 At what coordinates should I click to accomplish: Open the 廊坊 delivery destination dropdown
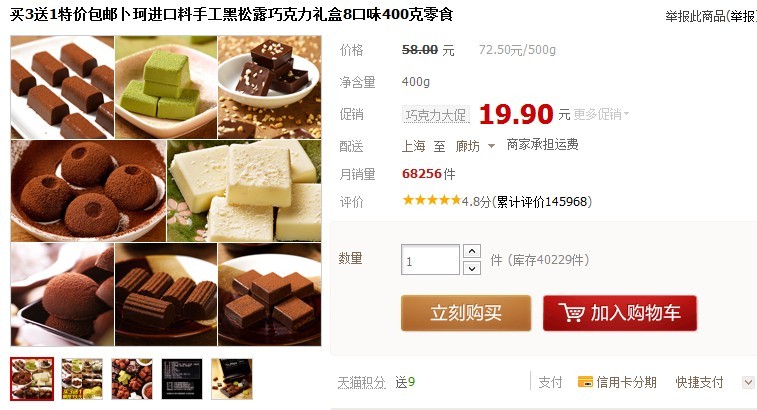[475, 146]
